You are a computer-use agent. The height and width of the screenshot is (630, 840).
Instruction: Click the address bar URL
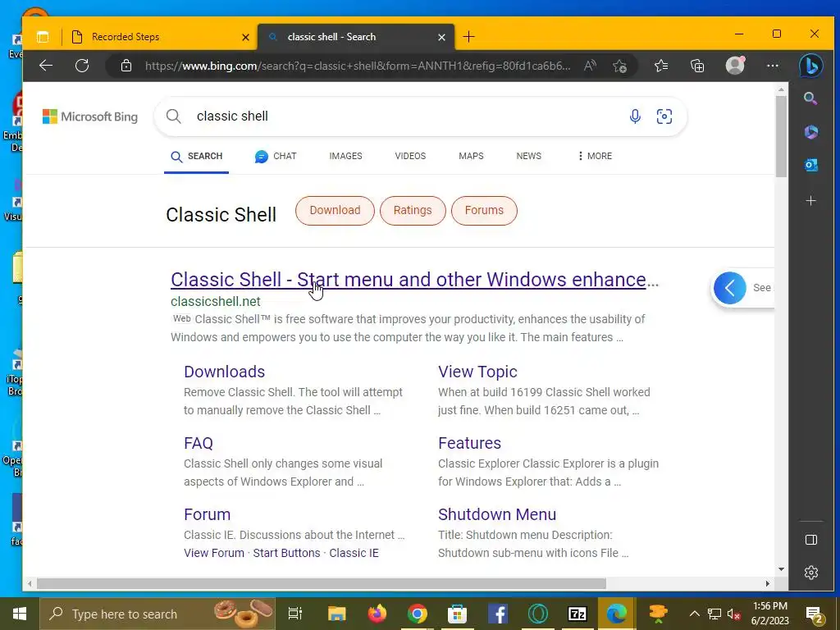click(358, 66)
